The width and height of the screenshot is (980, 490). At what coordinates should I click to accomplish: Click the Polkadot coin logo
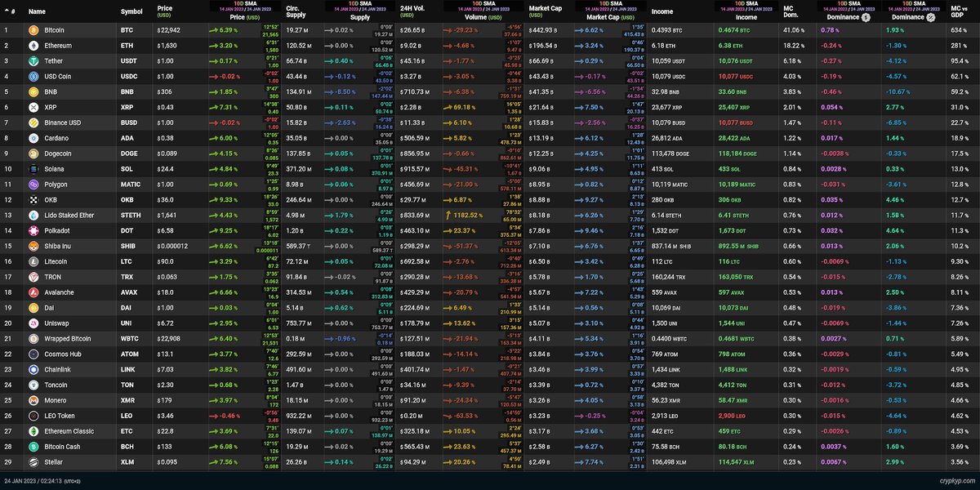pyautogui.click(x=34, y=230)
